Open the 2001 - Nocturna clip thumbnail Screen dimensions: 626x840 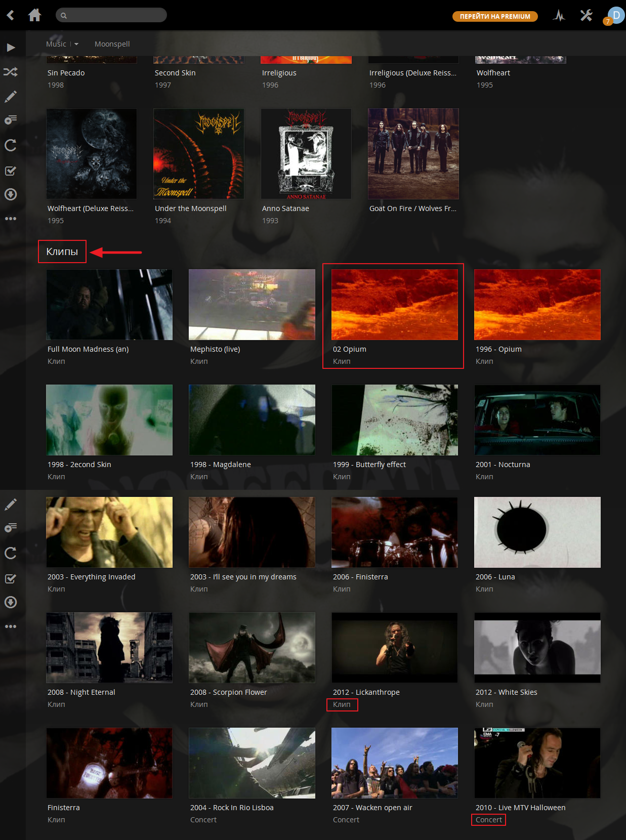pos(537,420)
